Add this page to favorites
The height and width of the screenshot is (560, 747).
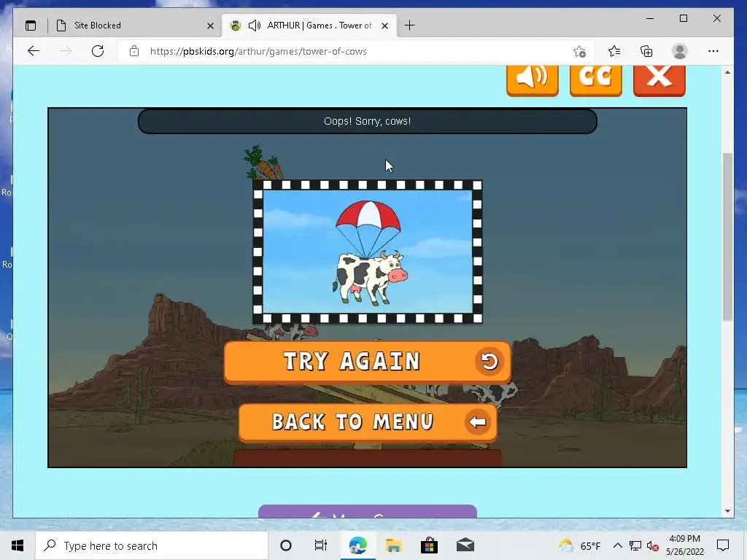pos(579,51)
